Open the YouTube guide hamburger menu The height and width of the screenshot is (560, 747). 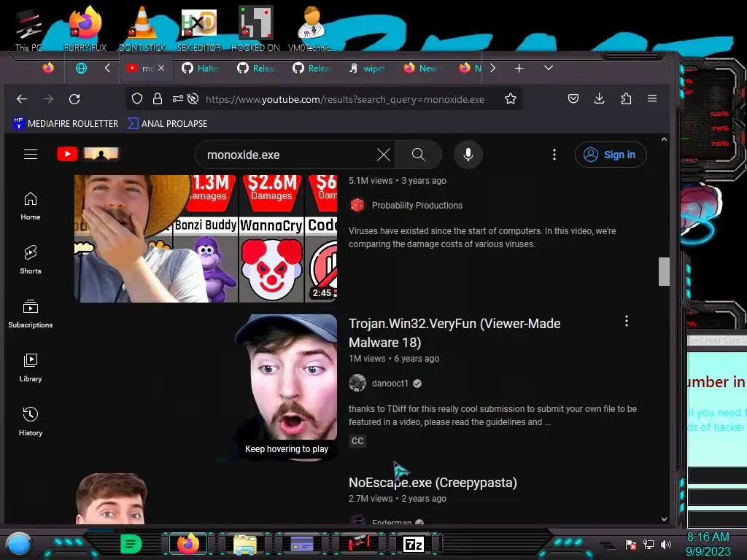coord(31,155)
